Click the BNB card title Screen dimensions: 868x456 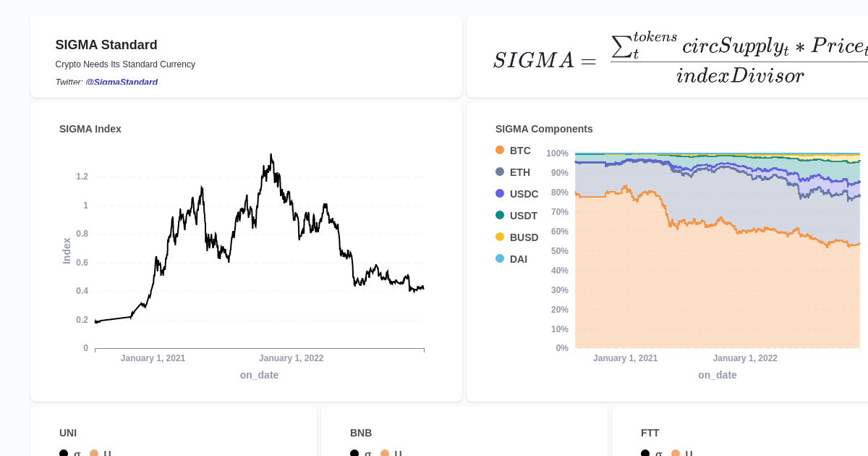pyautogui.click(x=359, y=433)
